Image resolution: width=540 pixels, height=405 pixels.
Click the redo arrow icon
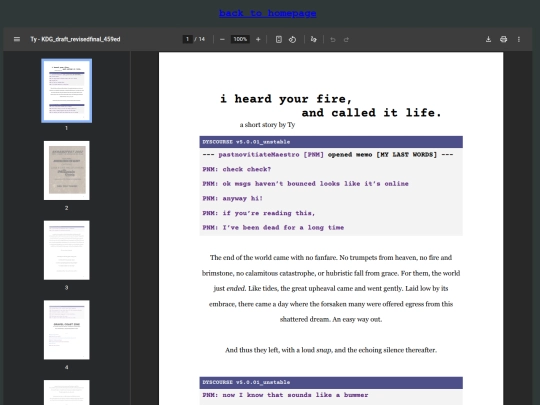tap(346, 40)
